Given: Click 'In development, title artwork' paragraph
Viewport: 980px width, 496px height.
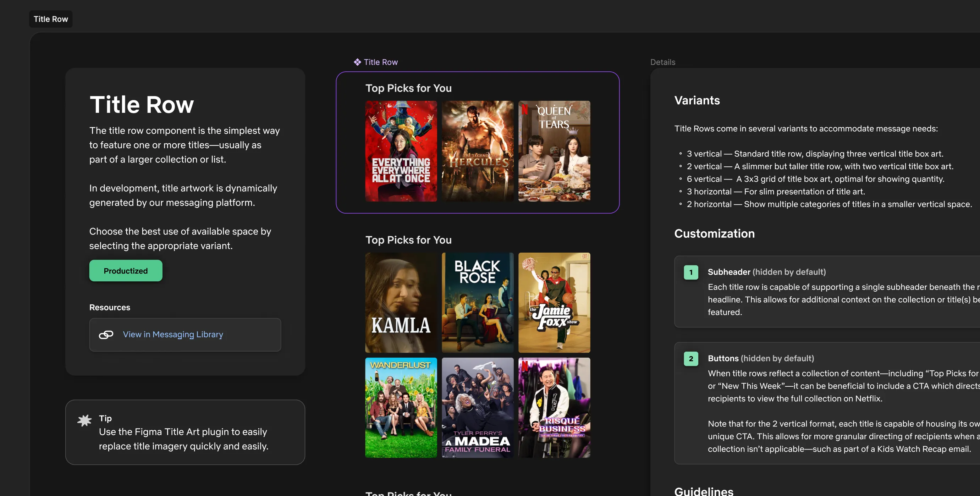Looking at the screenshot, I should 183,195.
